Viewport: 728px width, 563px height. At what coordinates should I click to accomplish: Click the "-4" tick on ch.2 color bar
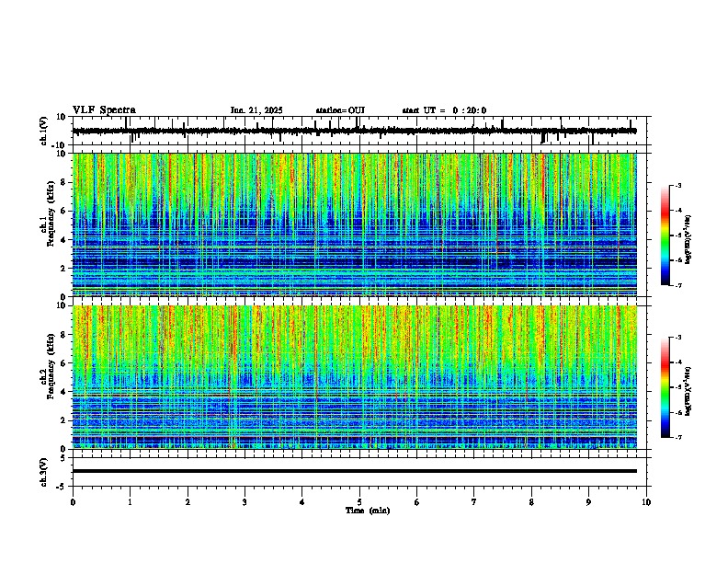point(677,362)
